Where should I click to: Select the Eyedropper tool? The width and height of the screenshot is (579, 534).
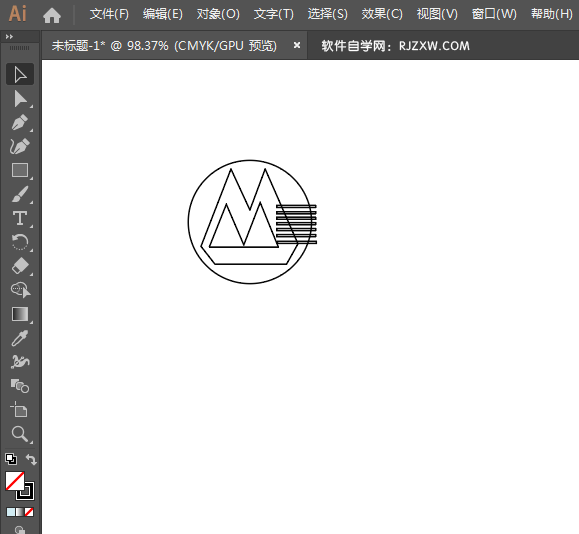pyautogui.click(x=20, y=338)
